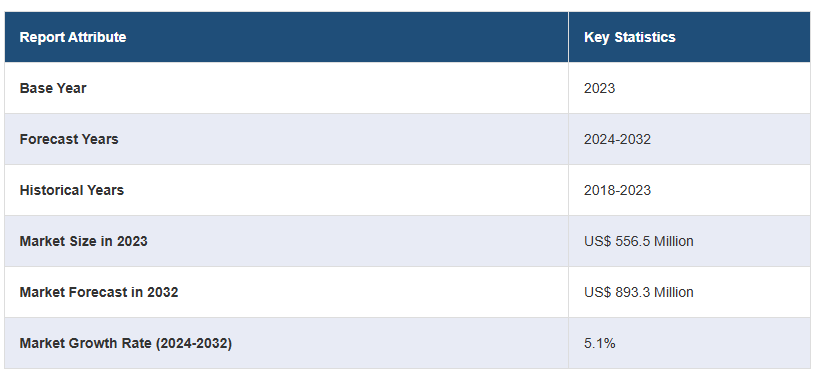Click the 2024-2032 forecast years value
Viewport: 820px width, 376px height.
point(618,139)
